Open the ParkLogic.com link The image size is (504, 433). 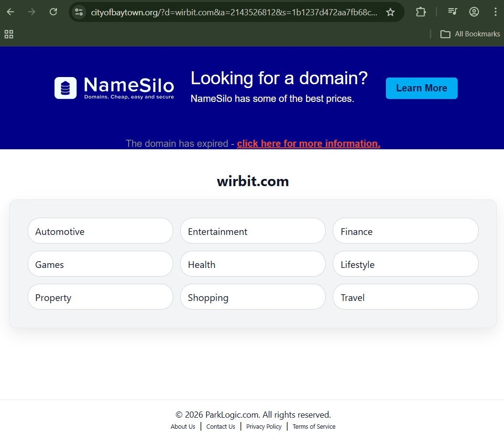click(x=231, y=414)
